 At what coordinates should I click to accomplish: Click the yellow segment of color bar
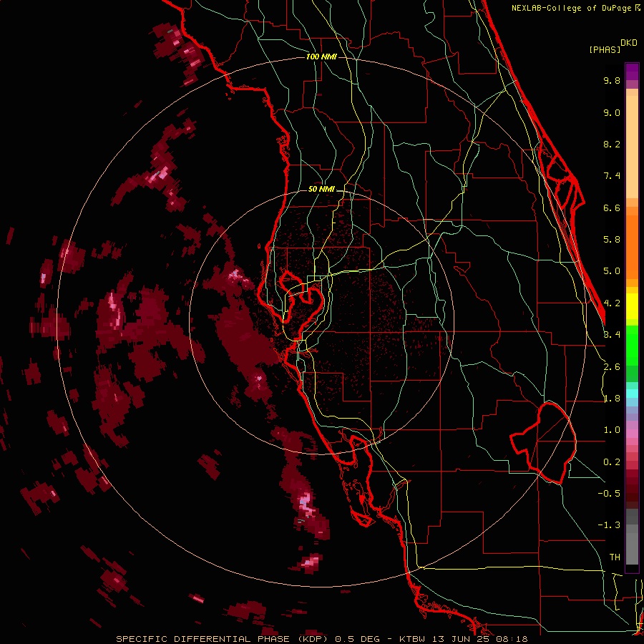pos(632,306)
